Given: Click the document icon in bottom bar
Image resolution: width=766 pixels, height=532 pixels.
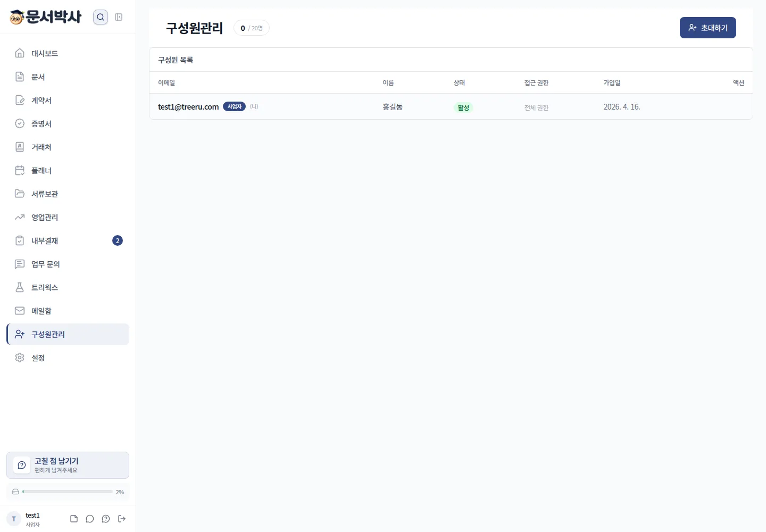Looking at the screenshot, I should 74,519.
